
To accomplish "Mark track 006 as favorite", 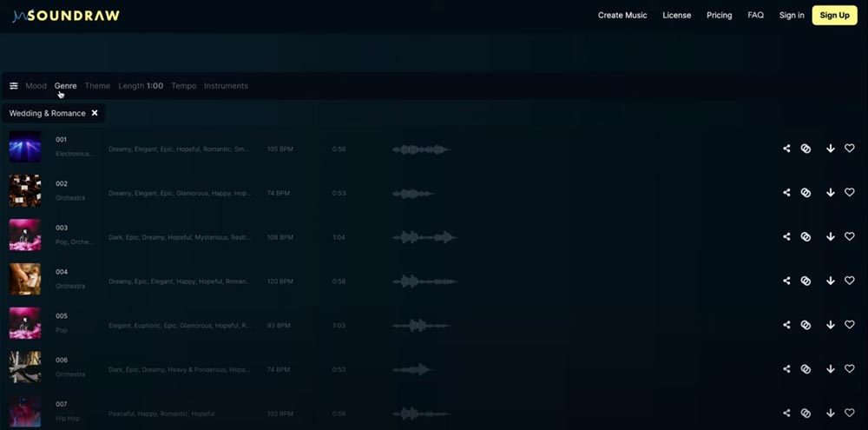I will [x=850, y=368].
